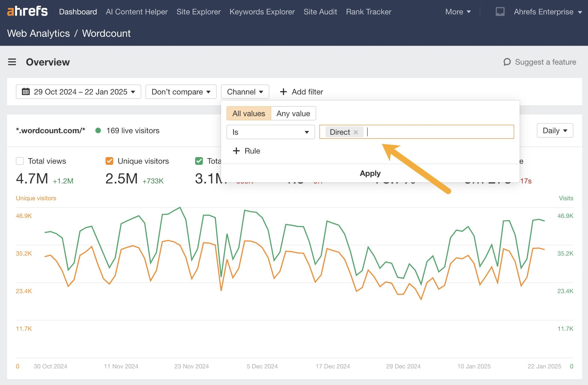Remove the Direct tag with its X
Viewport: 588px width, 385px height.
coord(356,132)
